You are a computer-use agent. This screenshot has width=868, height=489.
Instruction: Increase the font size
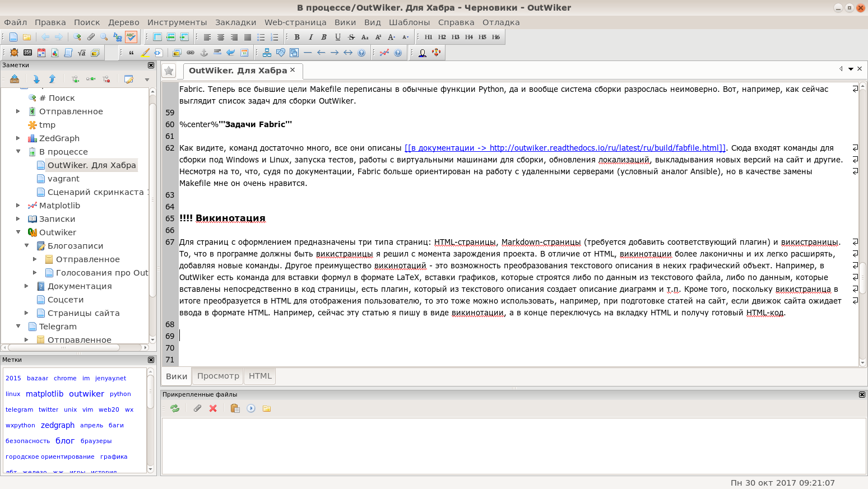coord(392,37)
